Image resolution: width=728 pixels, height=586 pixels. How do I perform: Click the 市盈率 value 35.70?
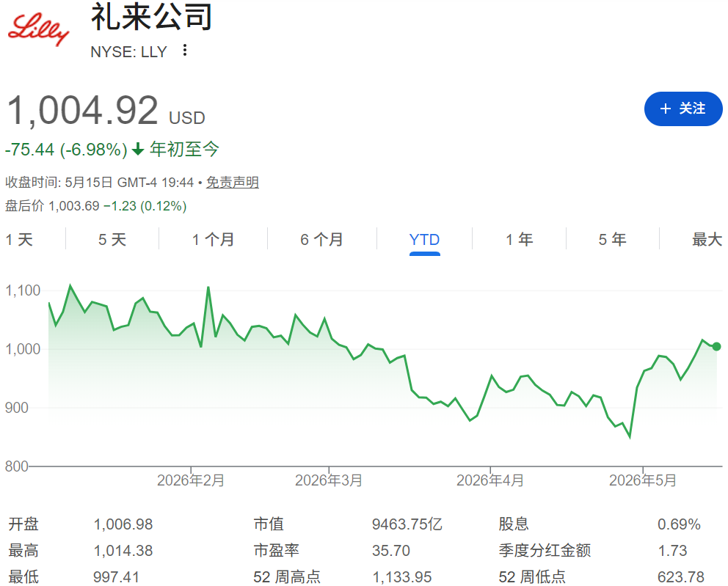click(391, 551)
